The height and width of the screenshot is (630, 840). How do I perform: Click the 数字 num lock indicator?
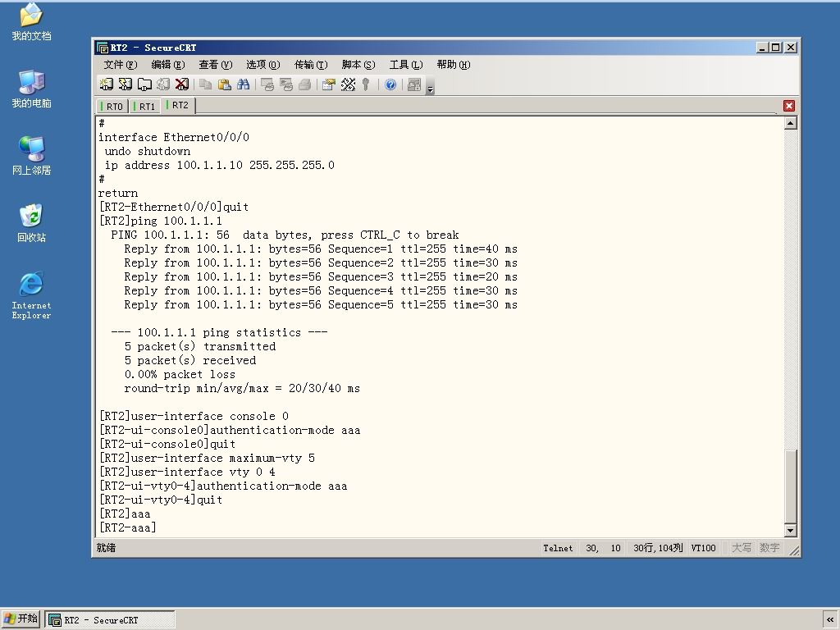(769, 548)
